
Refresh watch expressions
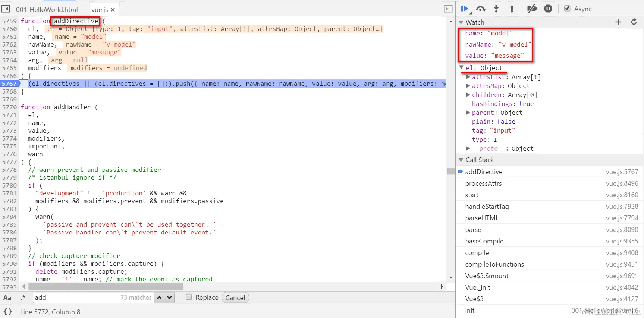634,22
